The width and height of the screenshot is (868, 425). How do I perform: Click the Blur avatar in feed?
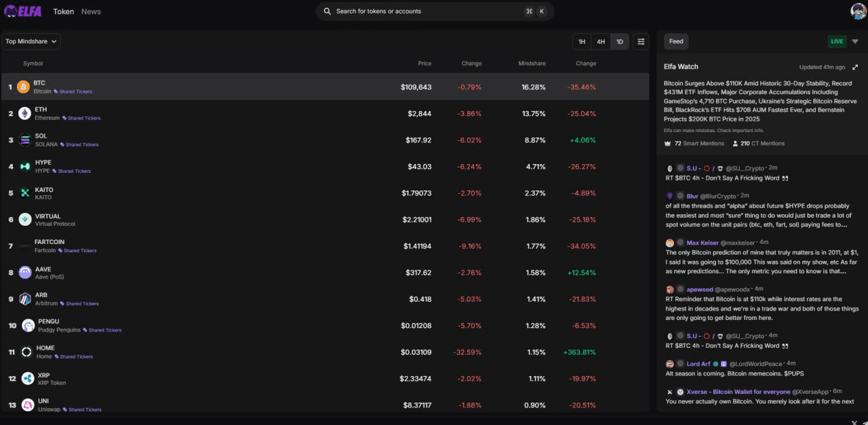[669, 196]
